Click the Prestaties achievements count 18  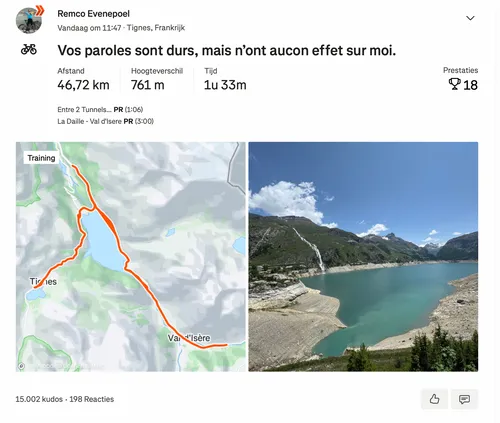click(x=470, y=85)
